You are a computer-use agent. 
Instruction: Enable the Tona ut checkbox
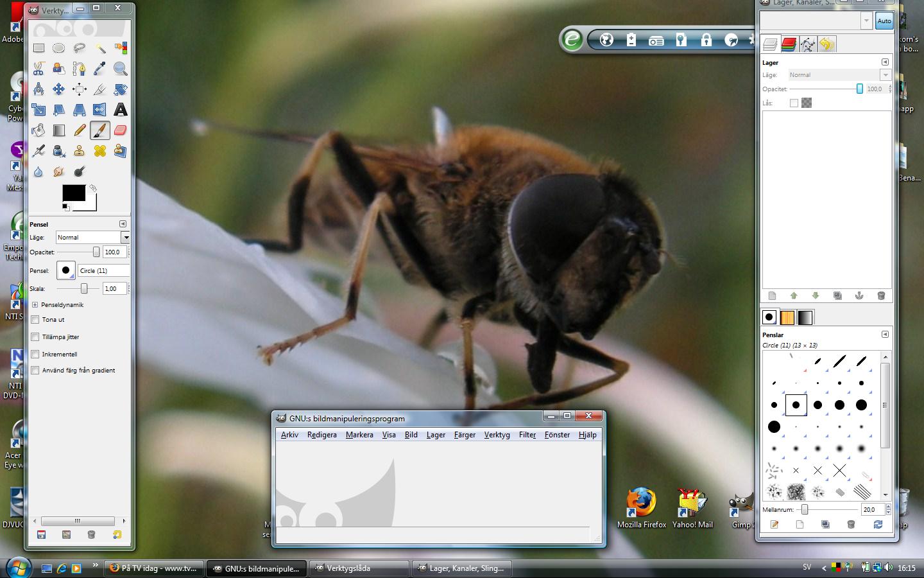click(x=35, y=319)
